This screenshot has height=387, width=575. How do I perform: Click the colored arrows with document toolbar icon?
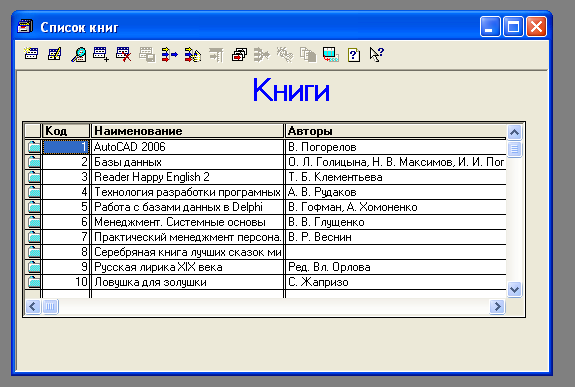(x=193, y=54)
